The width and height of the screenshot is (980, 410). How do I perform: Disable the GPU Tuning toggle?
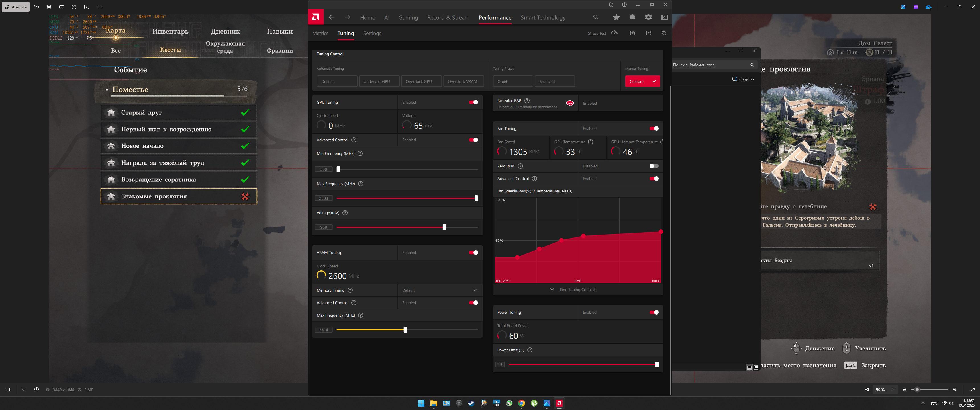473,102
